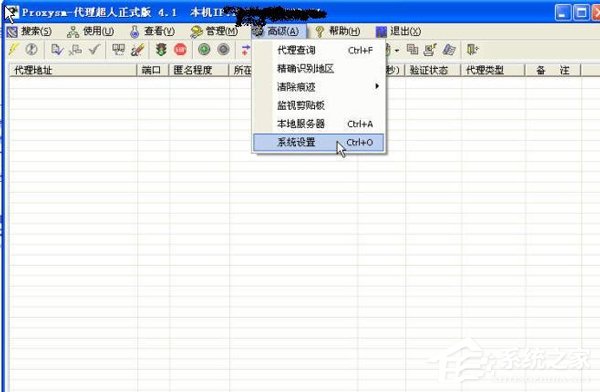Choose 代理查询 from the dropdown menu
This screenshot has height=392, width=600.
pos(318,50)
